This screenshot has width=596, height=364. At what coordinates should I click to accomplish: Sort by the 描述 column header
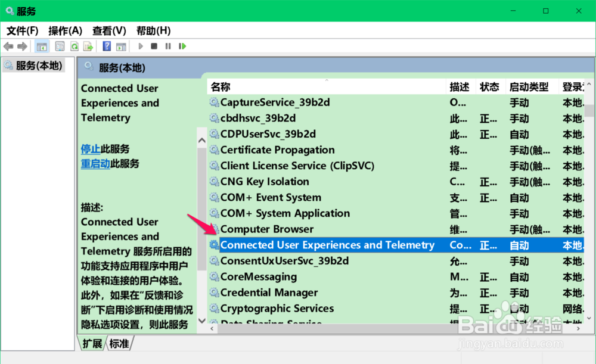coord(460,87)
